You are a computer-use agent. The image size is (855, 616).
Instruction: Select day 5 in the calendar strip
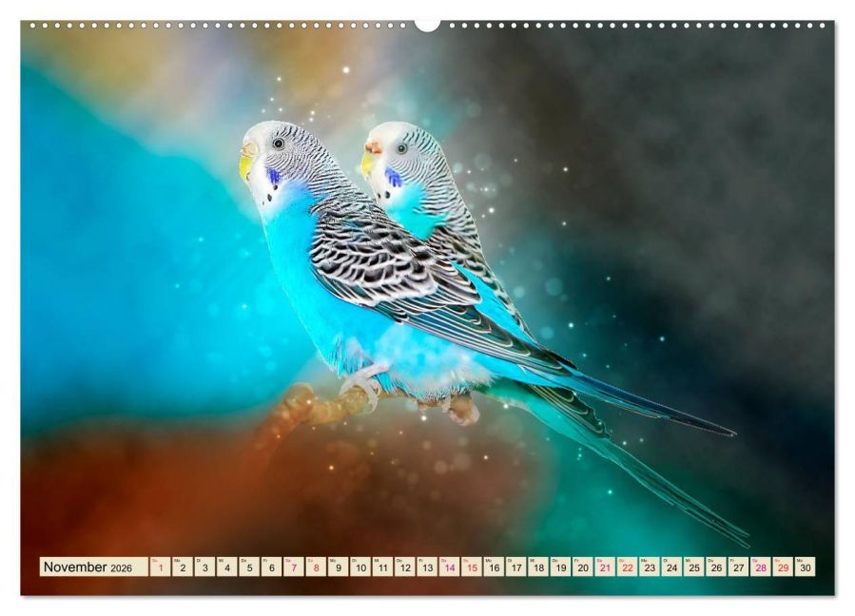[x=249, y=567]
